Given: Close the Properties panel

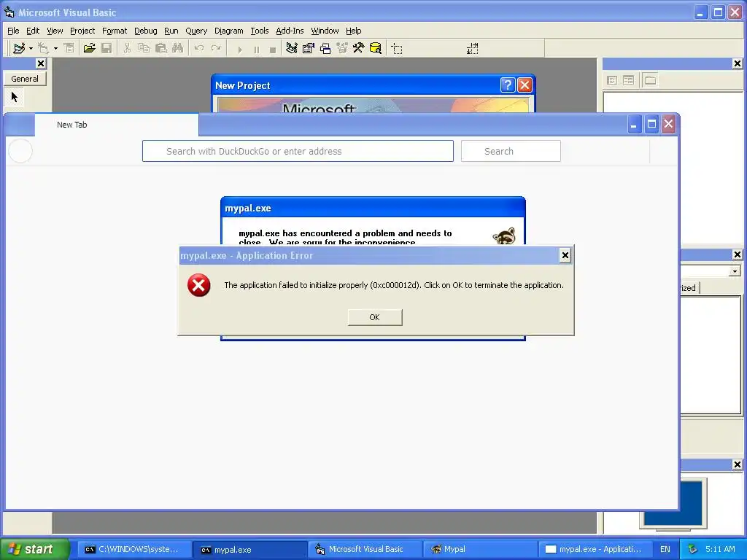Looking at the screenshot, I should pos(737,254).
